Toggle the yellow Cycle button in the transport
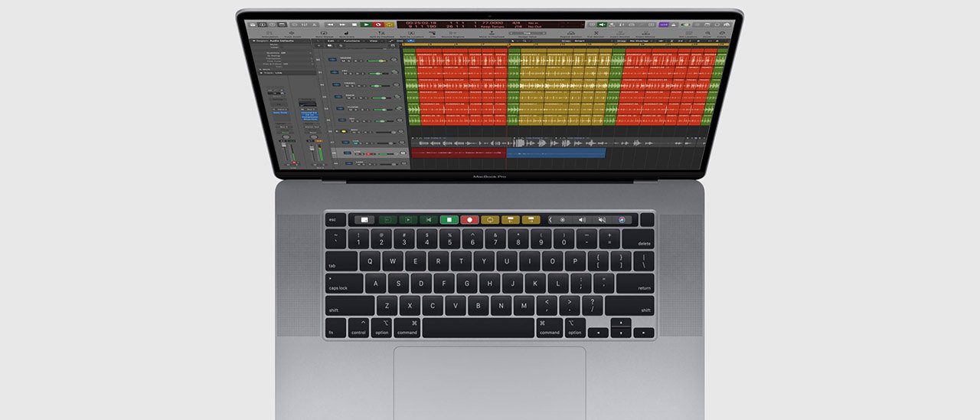Viewport: 980px width, 420px height. [390, 25]
